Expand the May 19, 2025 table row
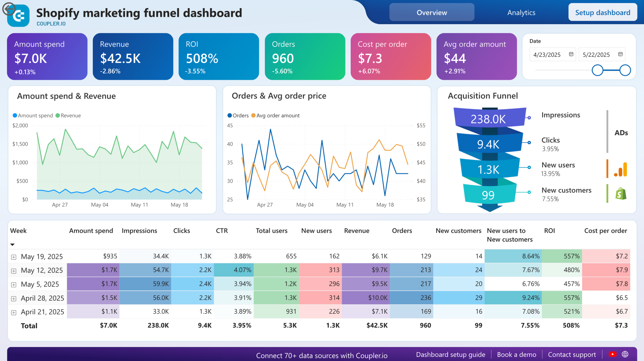 click(13, 257)
